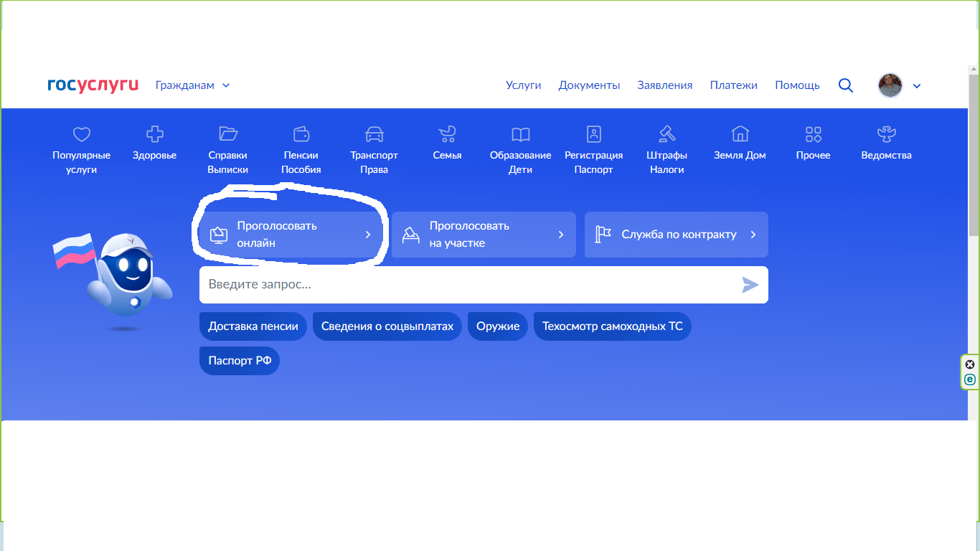This screenshot has height=551, width=980.
Task: Go to the Платежи menu item
Action: pos(733,85)
